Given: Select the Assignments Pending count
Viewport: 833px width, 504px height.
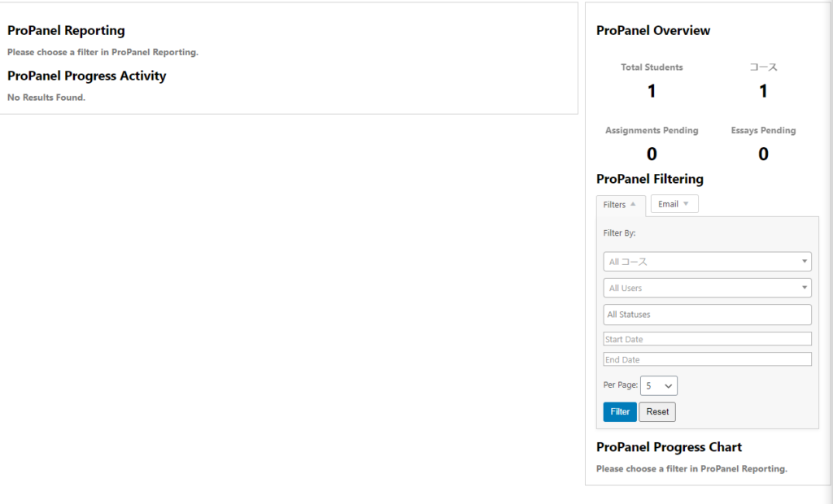Looking at the screenshot, I should [652, 154].
